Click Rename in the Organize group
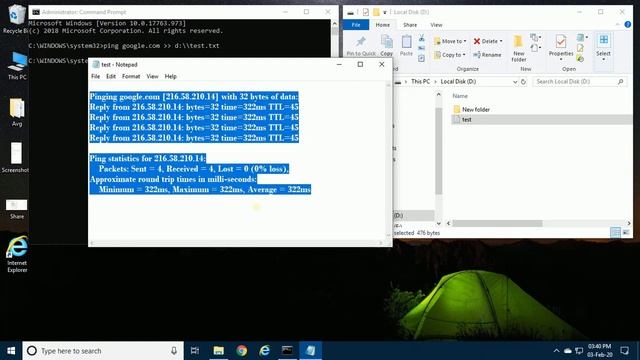The image size is (640, 360). click(487, 55)
